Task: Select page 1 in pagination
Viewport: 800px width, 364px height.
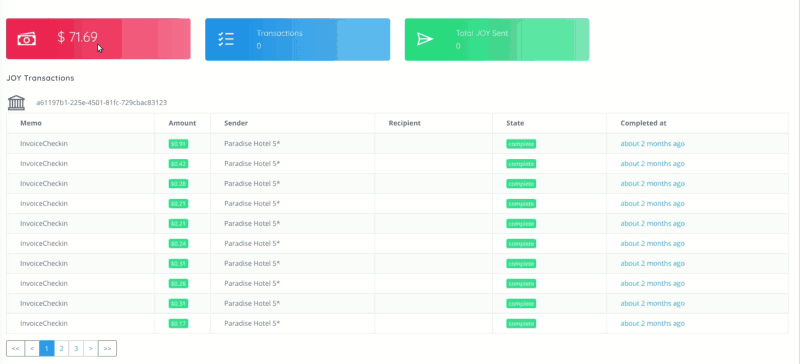Action: pyautogui.click(x=47, y=349)
